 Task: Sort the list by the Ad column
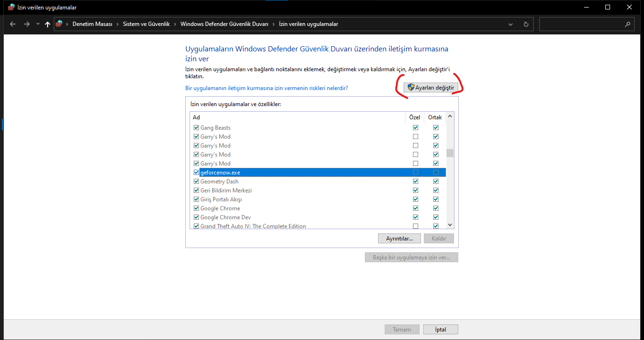[x=297, y=117]
